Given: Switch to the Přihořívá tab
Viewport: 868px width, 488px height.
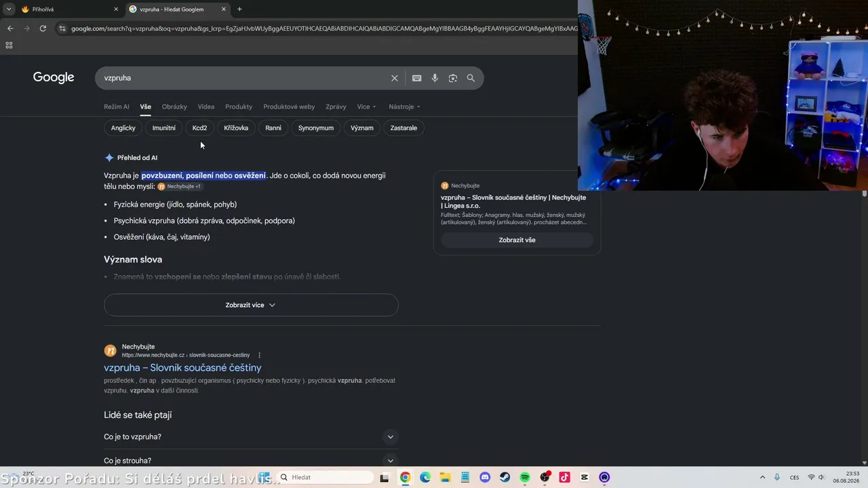Looking at the screenshot, I should [x=68, y=9].
